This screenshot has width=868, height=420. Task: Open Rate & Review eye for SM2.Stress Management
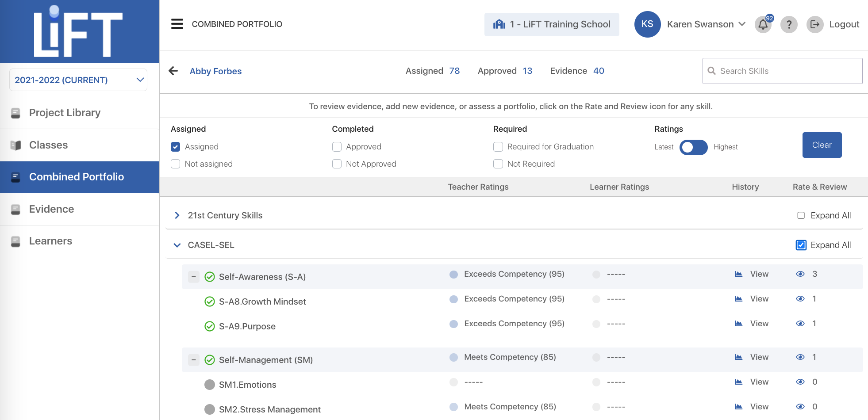pyautogui.click(x=800, y=407)
